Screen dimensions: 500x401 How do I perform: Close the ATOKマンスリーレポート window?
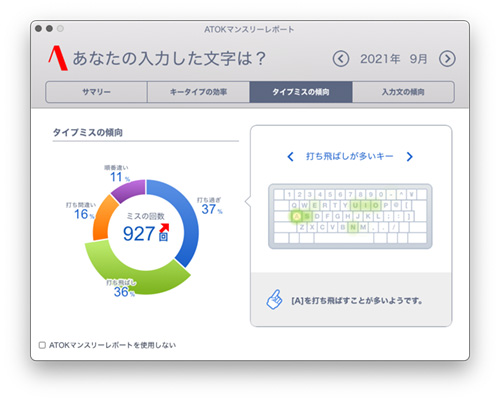(39, 29)
